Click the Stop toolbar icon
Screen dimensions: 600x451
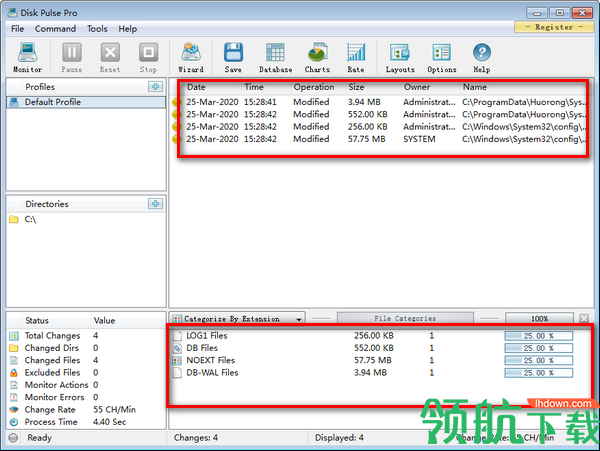pyautogui.click(x=148, y=57)
